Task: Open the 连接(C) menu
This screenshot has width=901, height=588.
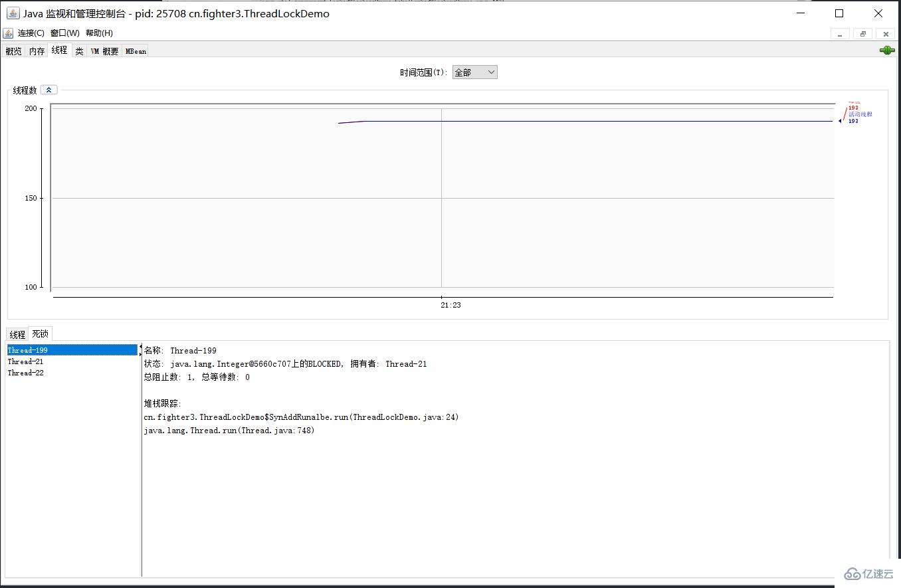Action: (31, 33)
